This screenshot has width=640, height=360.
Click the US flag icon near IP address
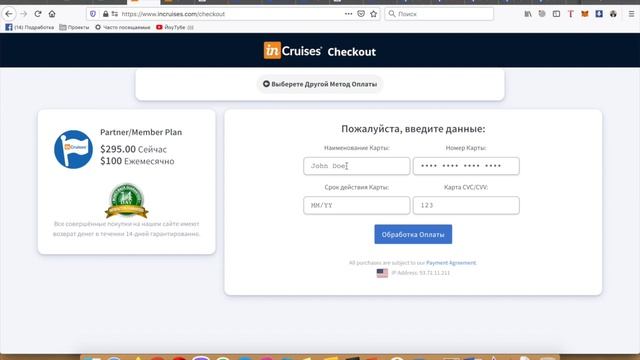point(382,273)
